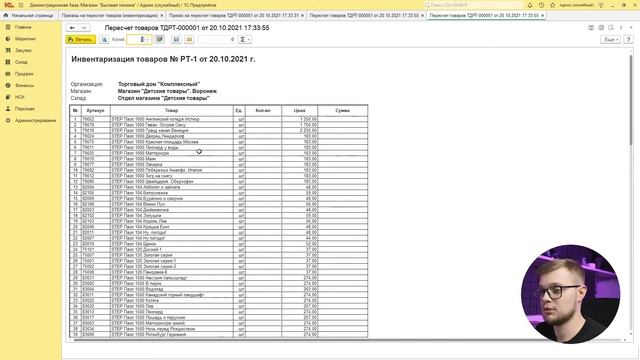Click the Цена column header
The width and height of the screenshot is (640, 360).
pos(299,111)
